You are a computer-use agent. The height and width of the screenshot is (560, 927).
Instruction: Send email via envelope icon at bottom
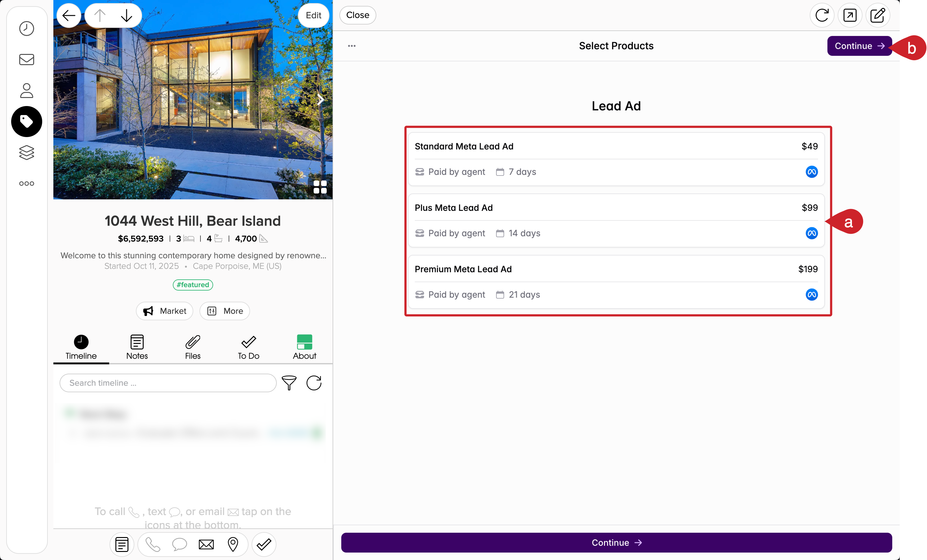pos(206,544)
